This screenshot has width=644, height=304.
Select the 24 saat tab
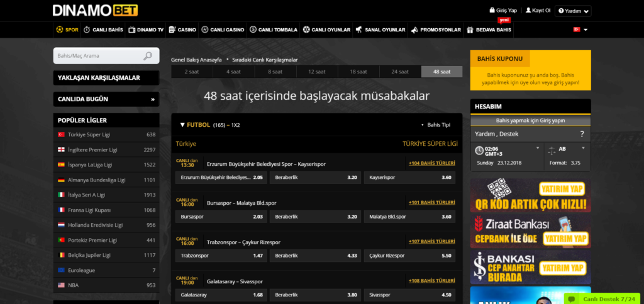point(399,72)
